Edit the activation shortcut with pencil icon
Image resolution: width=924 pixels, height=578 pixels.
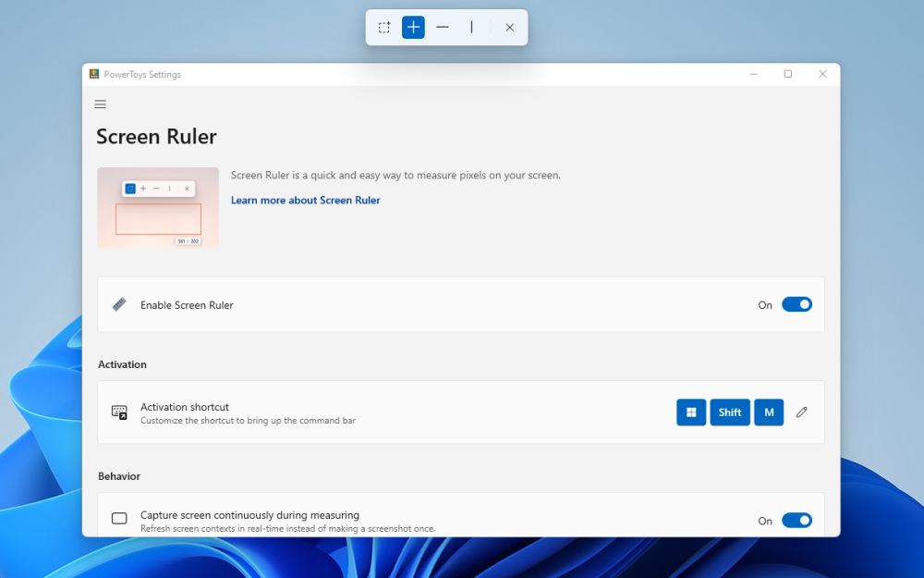pos(801,412)
